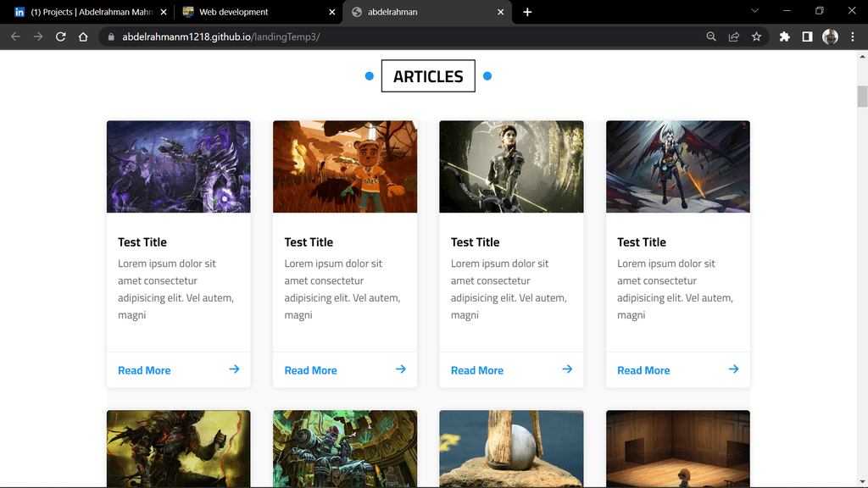The height and width of the screenshot is (488, 868).
Task: Click Test Title on the fourth card
Action: [642, 241]
